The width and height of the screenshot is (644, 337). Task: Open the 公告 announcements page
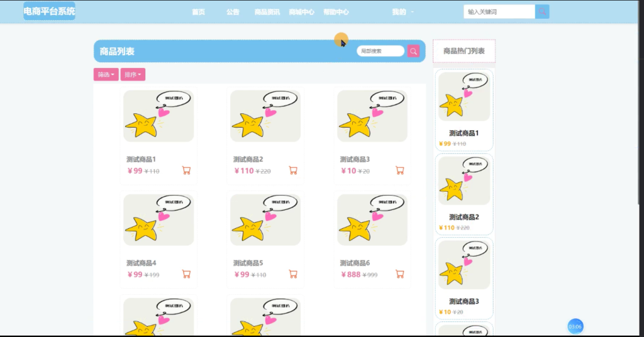(233, 12)
